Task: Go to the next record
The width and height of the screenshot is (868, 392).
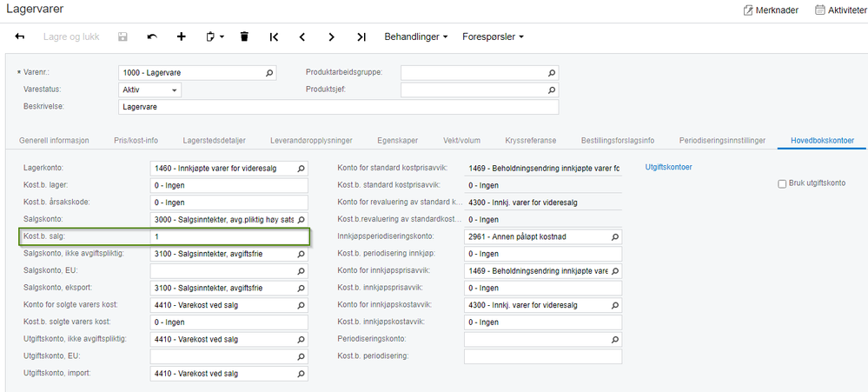Action: [332, 37]
